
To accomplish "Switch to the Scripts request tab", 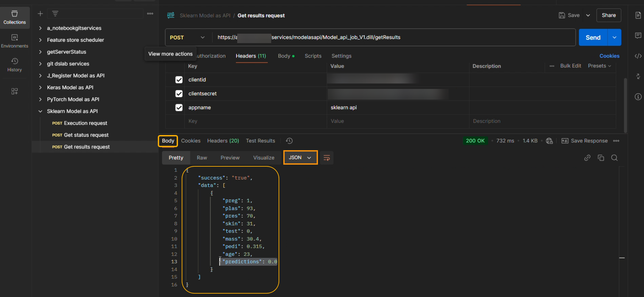I will (x=313, y=56).
